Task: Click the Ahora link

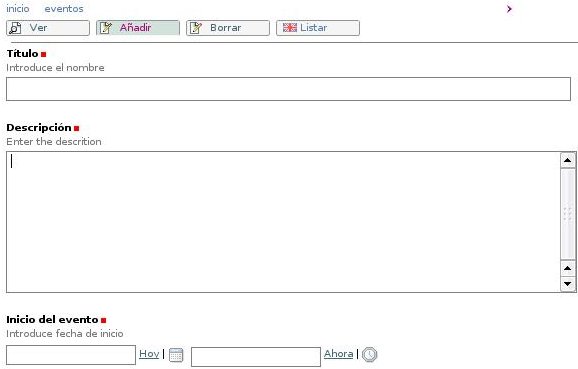Action: pos(338,354)
